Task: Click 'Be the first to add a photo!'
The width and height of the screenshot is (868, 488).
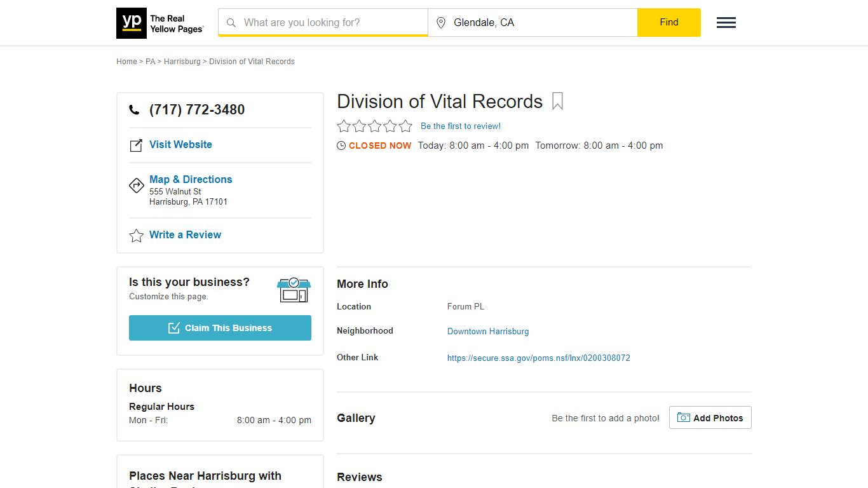Action: (x=606, y=418)
